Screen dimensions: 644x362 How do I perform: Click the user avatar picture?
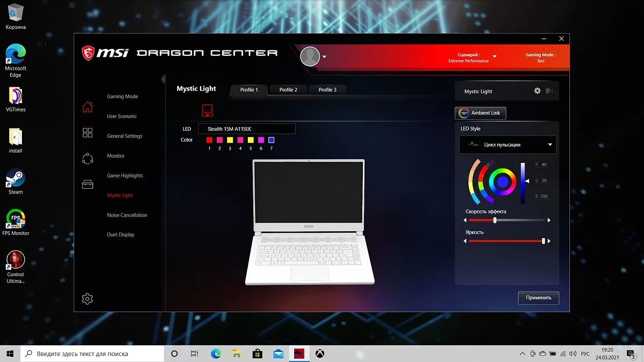310,56
